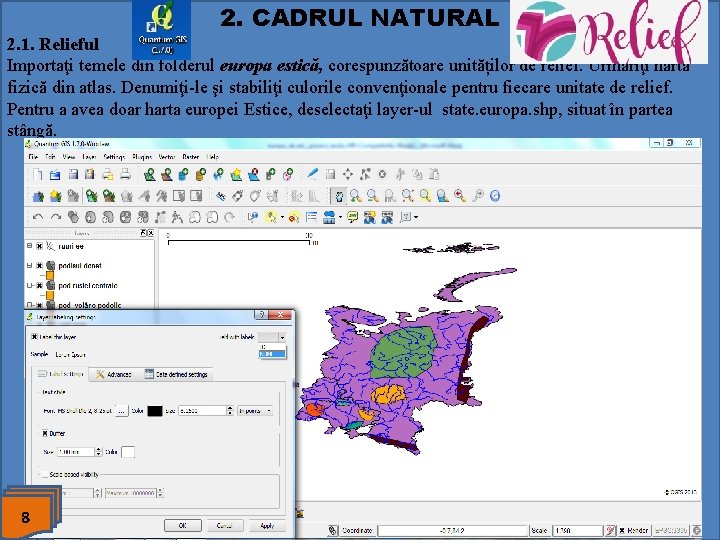Open the File menu
This screenshot has width=720, height=540.
pyautogui.click(x=33, y=157)
